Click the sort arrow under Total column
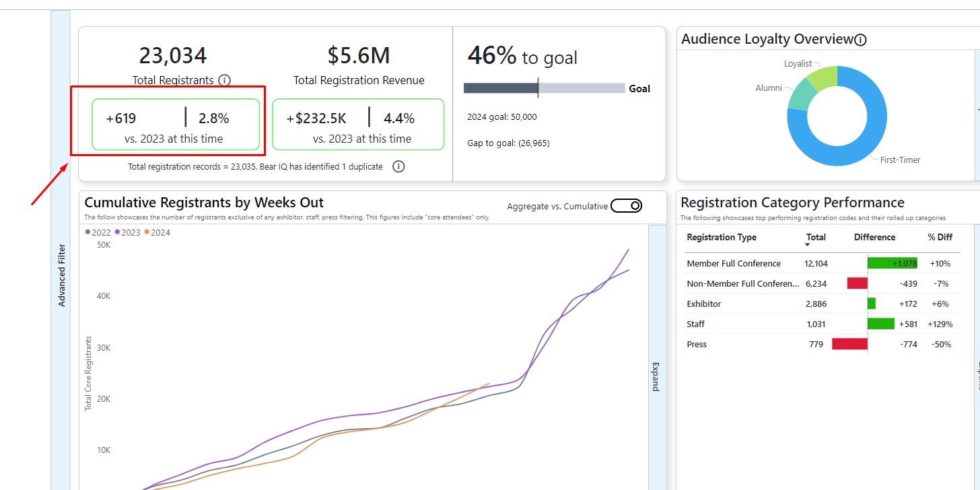Image resolution: width=980 pixels, height=490 pixels. click(807, 245)
